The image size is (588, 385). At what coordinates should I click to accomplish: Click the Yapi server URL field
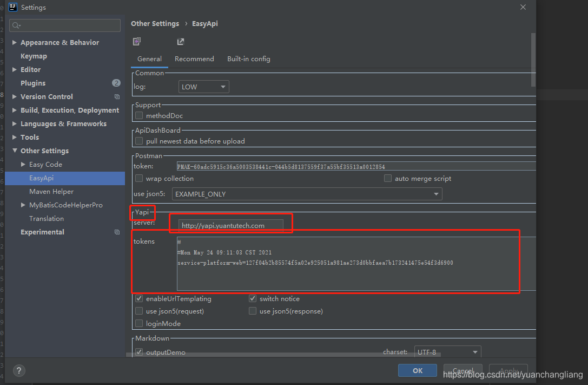click(x=230, y=225)
